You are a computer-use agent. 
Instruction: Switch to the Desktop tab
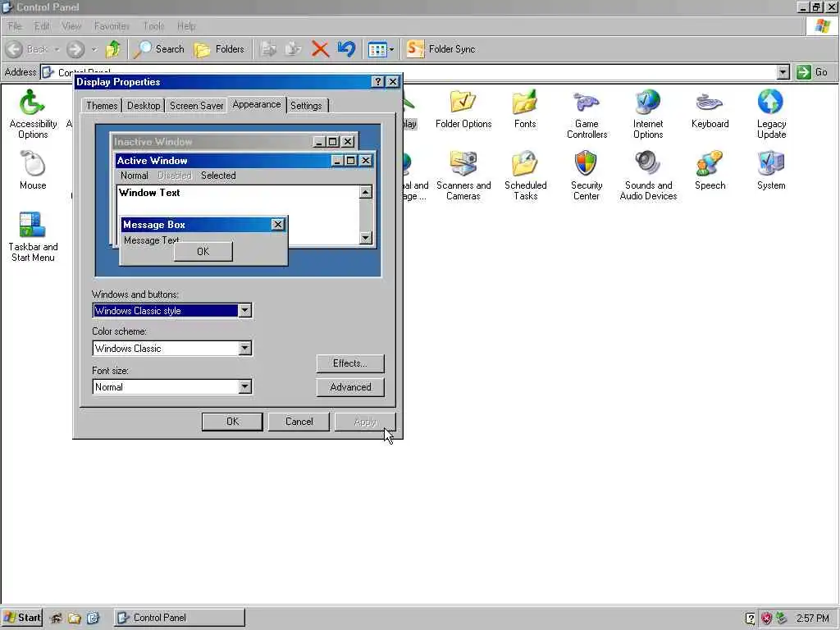click(144, 106)
